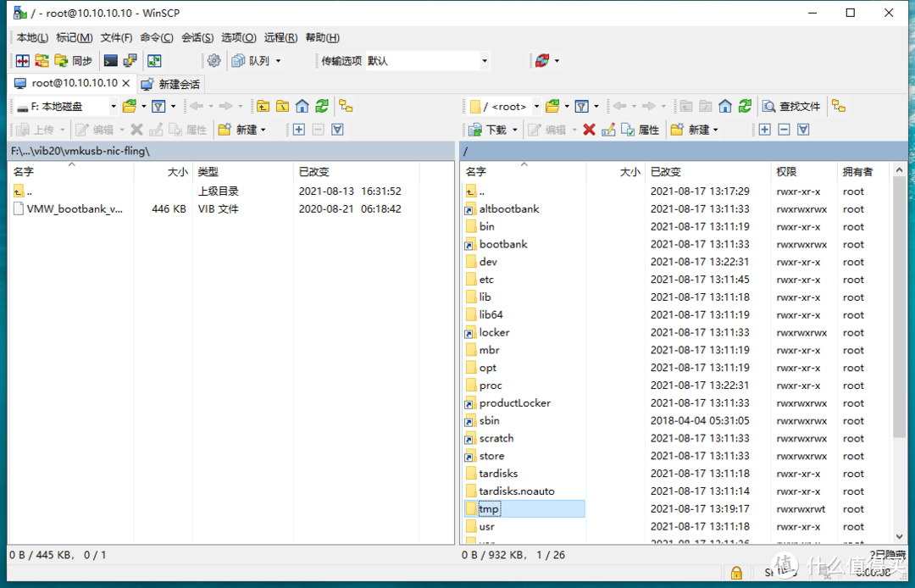This screenshot has height=588, width=915.
Task: Show local directory tree icon
Action: click(346, 106)
